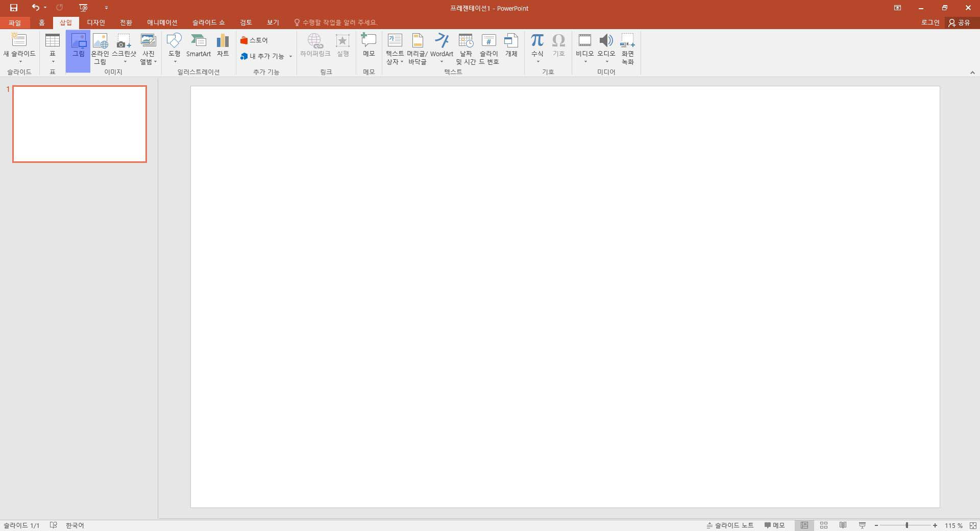980x531 pixels.
Task: Click the 공유 share button
Action: tap(959, 22)
